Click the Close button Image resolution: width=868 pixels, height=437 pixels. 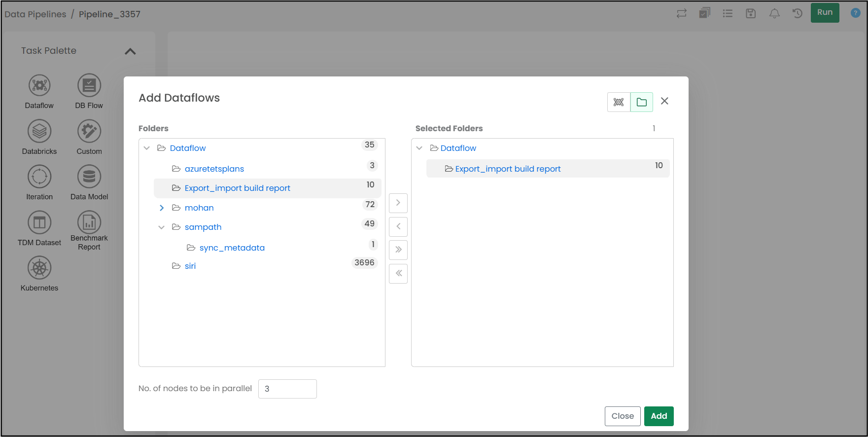623,416
